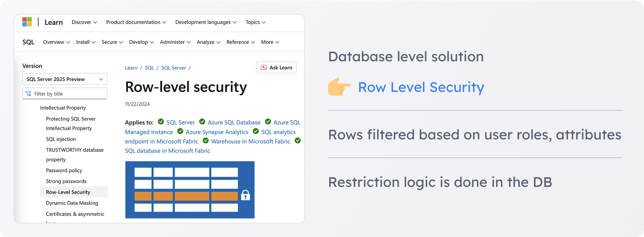
Task: Open the Azure Synapse Analytics link
Action: [x=217, y=132]
